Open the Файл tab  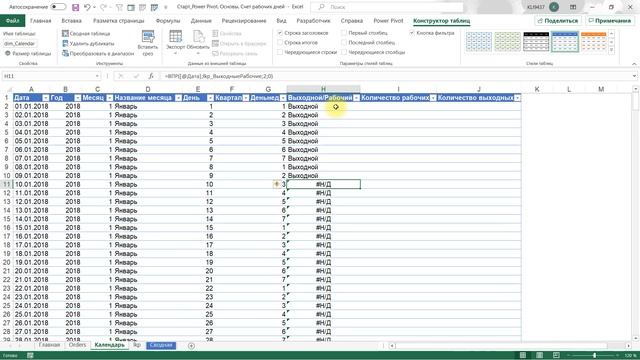13,21
